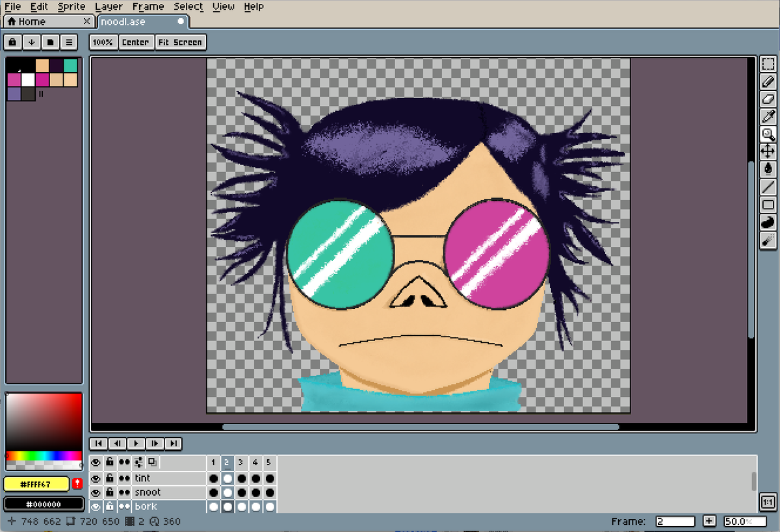Hide the tint layer
Viewport: 780px width, 532px height.
click(96, 478)
